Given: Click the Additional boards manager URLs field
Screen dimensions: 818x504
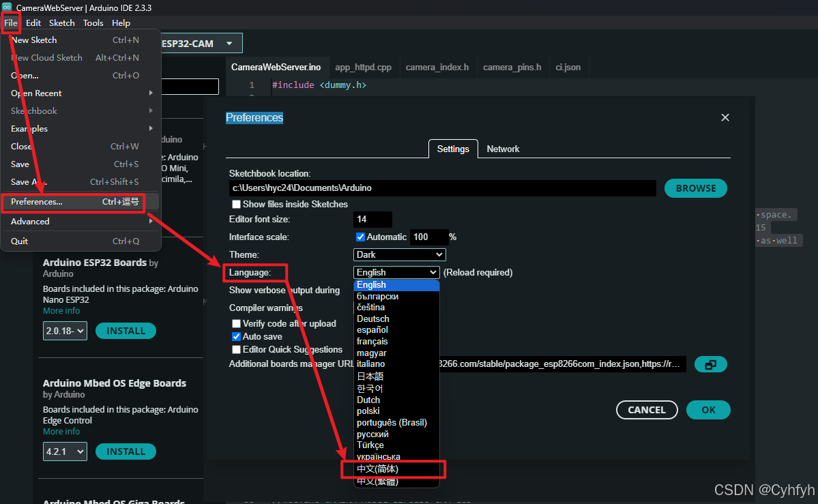Looking at the screenshot, I should click(x=562, y=364).
